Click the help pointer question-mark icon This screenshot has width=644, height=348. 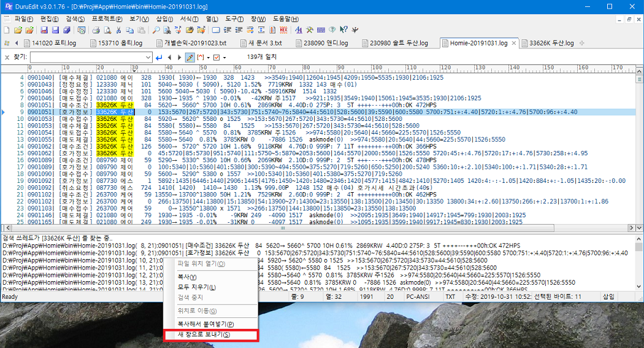343,30
